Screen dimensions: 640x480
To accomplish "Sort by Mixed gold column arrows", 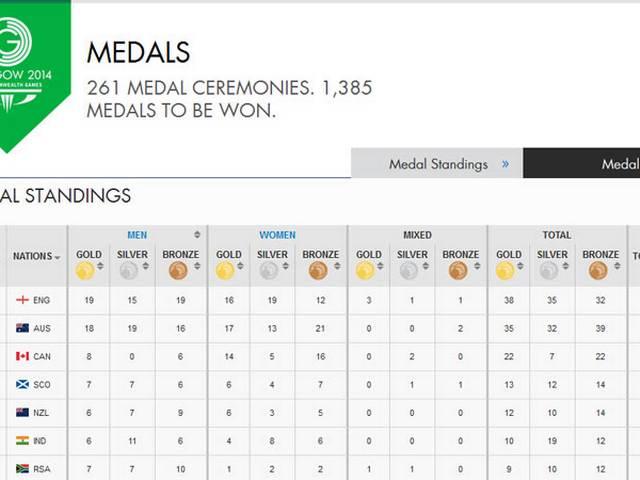I will [x=380, y=266].
